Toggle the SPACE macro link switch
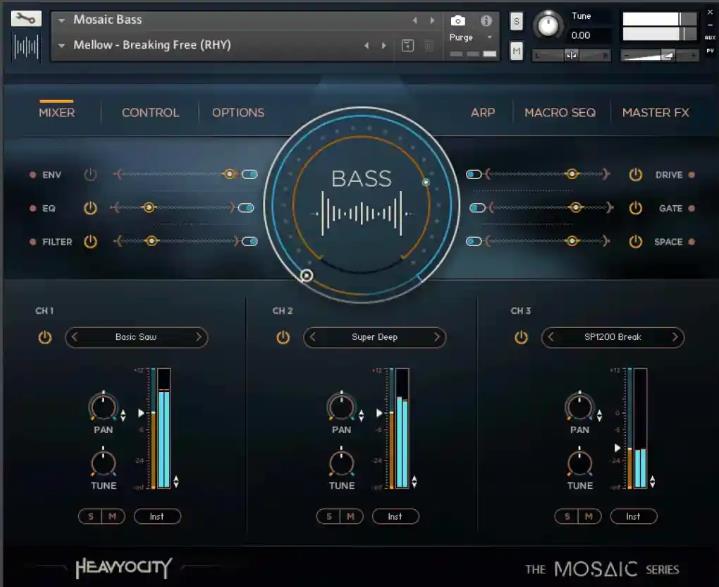Screen dimensions: 719x587 [474, 241]
